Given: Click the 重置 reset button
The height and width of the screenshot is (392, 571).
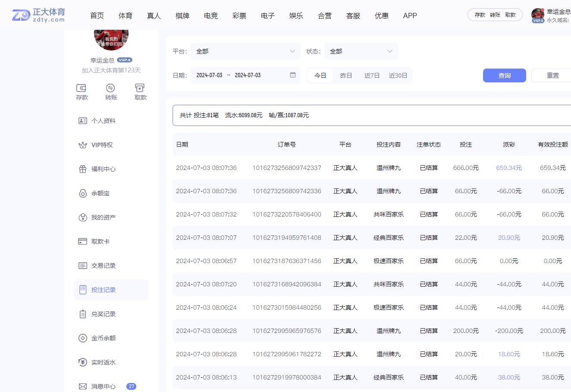Looking at the screenshot, I should click(552, 75).
